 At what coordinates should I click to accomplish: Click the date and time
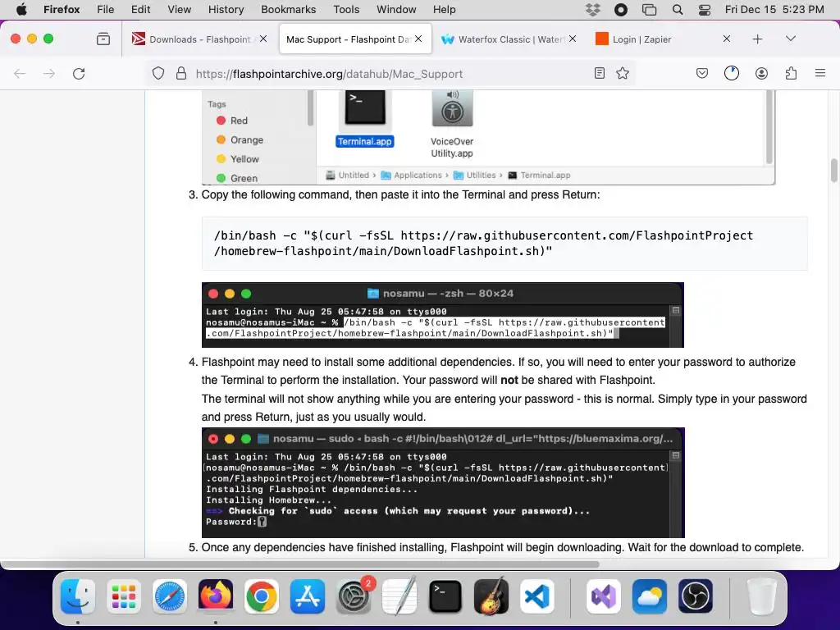(x=774, y=10)
